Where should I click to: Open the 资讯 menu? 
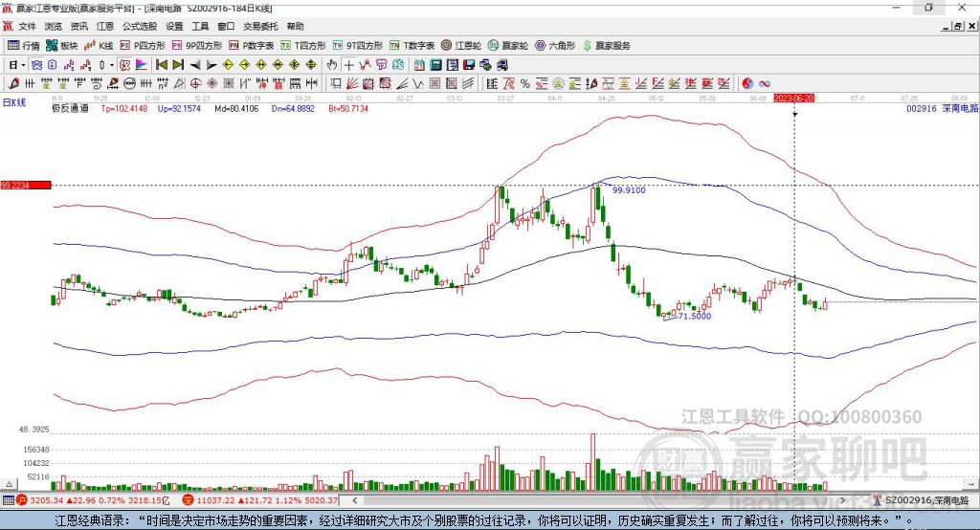(x=78, y=26)
